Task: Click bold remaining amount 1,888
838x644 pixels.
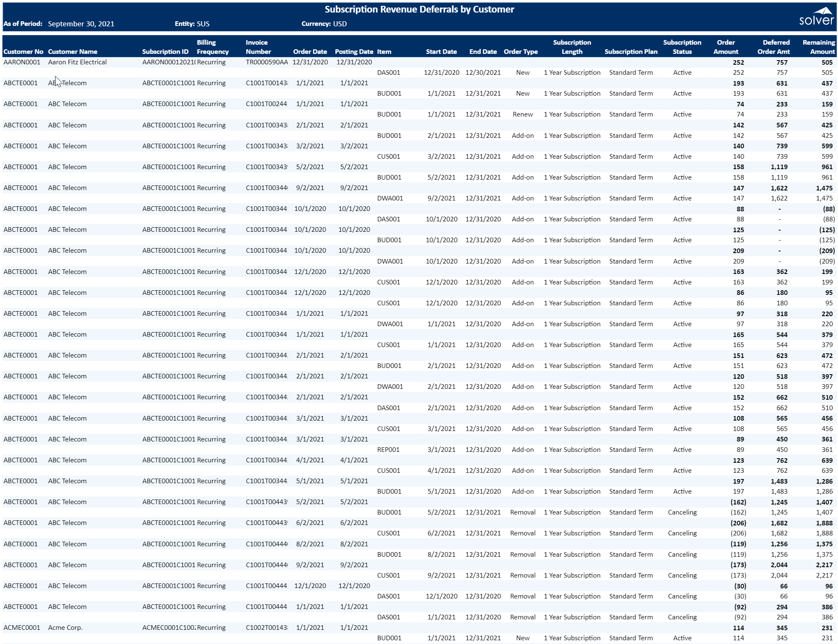Action: (x=824, y=523)
